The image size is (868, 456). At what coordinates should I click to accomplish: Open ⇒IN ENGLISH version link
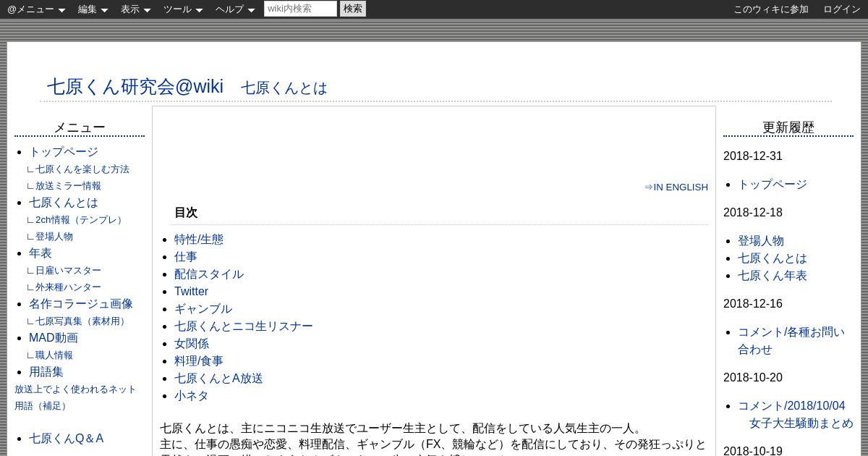coord(676,187)
